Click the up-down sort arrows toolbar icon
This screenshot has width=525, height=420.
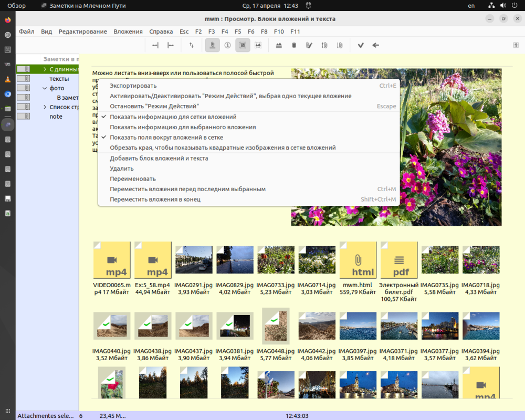pyautogui.click(x=192, y=46)
